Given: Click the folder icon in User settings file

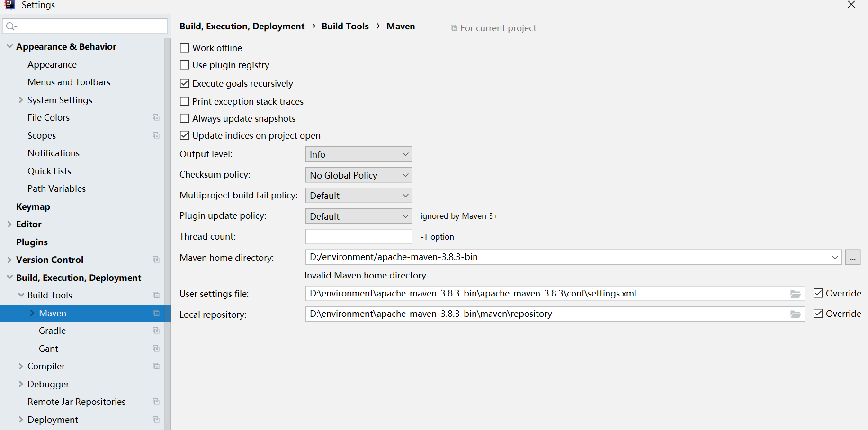Looking at the screenshot, I should 796,294.
